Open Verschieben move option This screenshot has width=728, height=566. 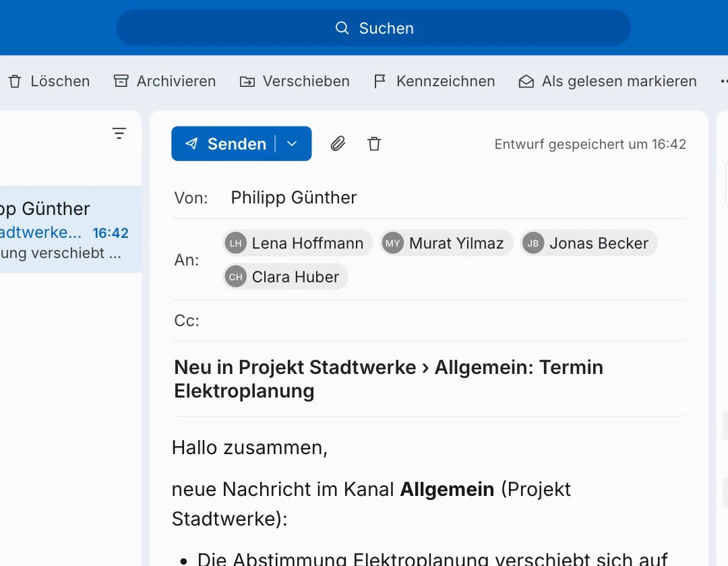tap(295, 81)
